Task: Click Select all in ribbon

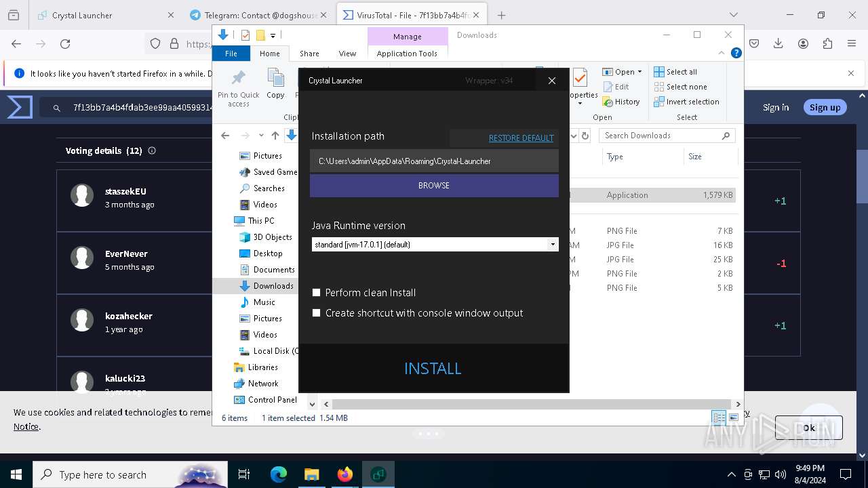Action: 675,72
